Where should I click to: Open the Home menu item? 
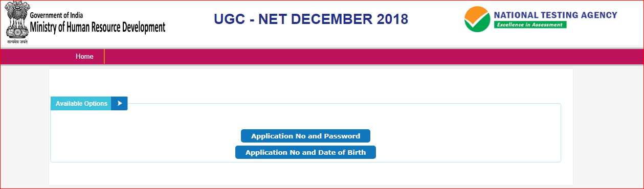click(84, 57)
